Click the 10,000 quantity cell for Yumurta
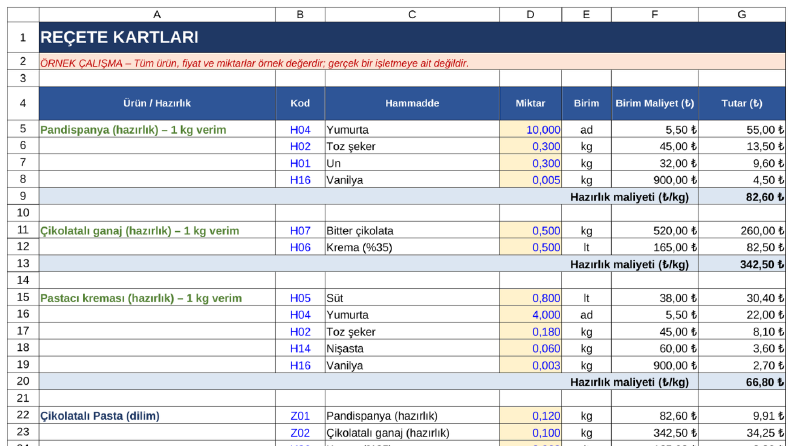Screen dimensions: 793x446 pos(530,129)
